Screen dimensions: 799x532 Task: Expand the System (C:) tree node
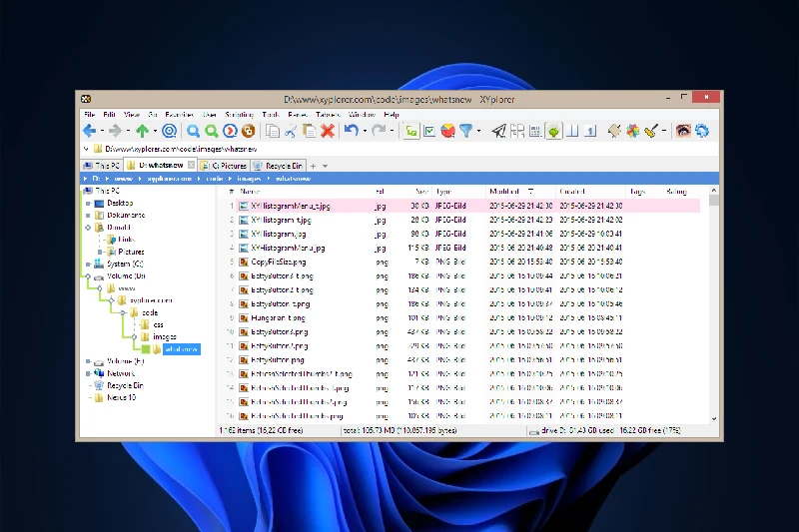point(88,265)
